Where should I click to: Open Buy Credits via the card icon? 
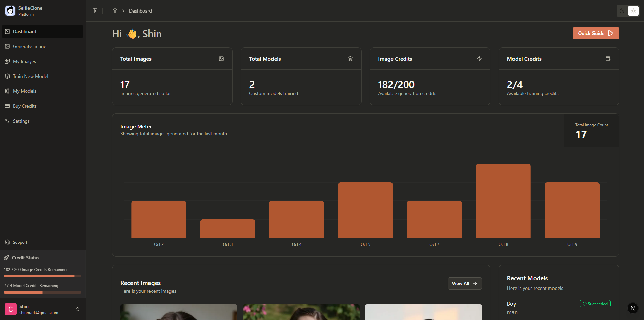pyautogui.click(x=7, y=106)
